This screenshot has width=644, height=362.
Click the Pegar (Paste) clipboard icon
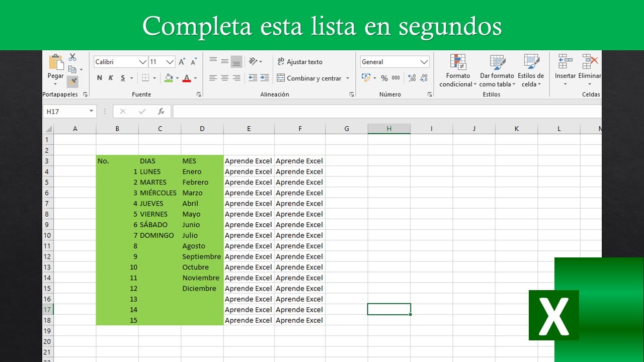pos(55,62)
